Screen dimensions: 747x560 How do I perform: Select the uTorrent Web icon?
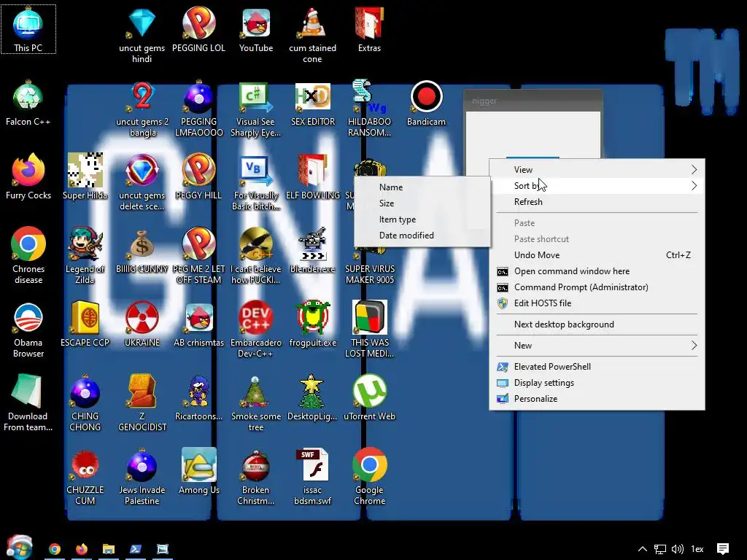pyautogui.click(x=369, y=397)
